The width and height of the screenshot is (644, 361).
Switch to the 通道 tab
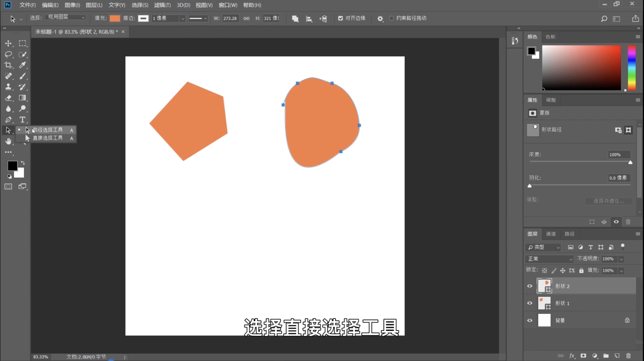(x=551, y=234)
